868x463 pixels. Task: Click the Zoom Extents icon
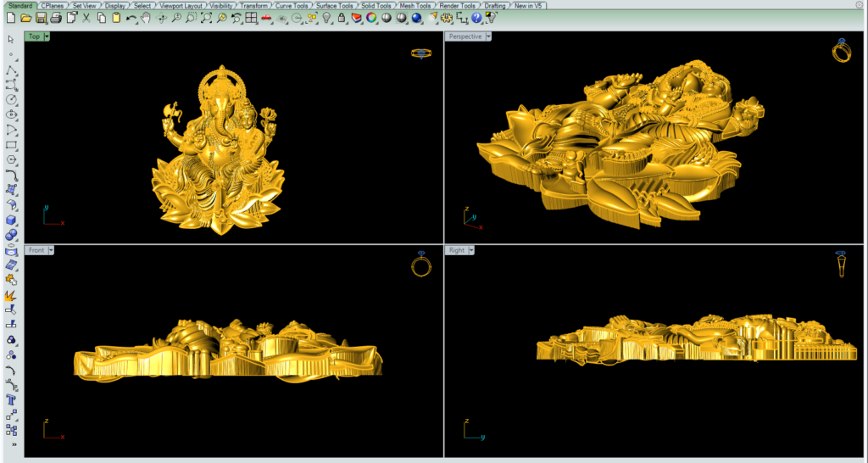click(206, 19)
